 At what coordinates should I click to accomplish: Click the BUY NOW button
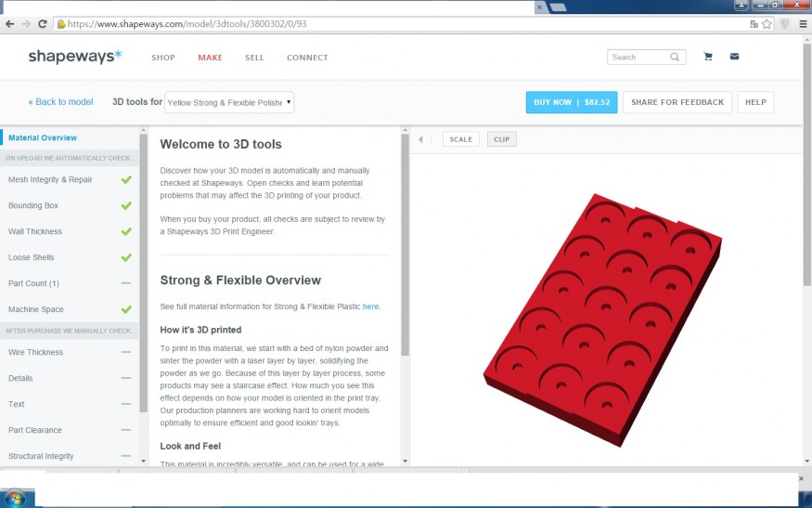(572, 102)
